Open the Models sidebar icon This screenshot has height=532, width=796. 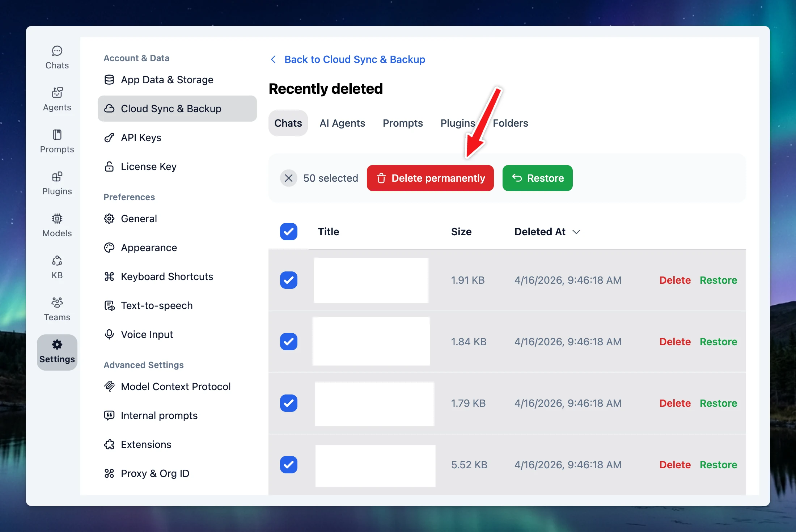point(57,225)
